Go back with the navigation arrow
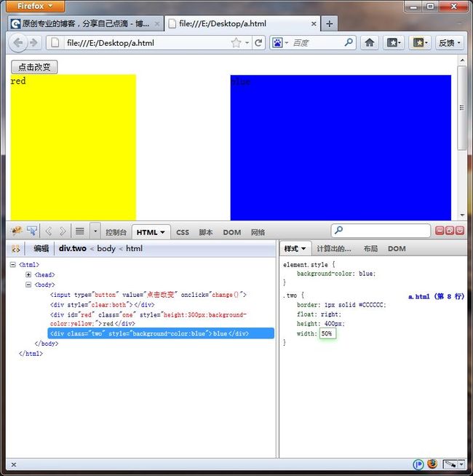The image size is (473, 476). tap(18, 43)
